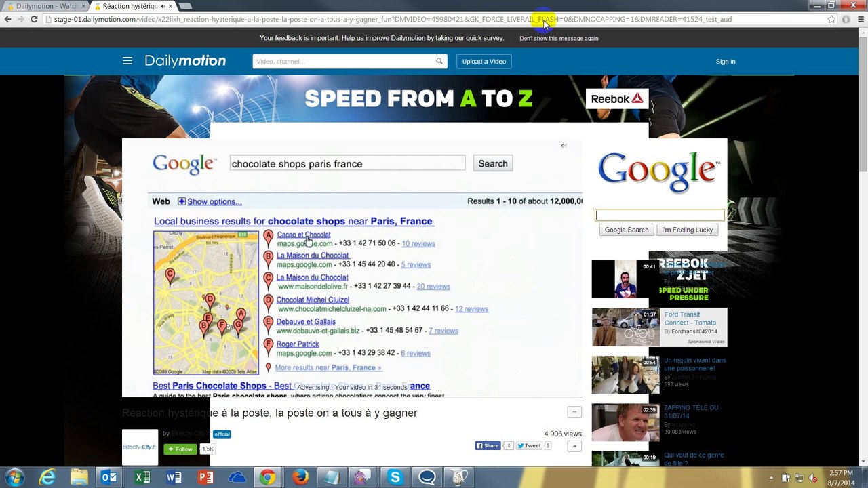Click ZAPPING TÉLÉ DU 31/07/14 title

(691, 411)
